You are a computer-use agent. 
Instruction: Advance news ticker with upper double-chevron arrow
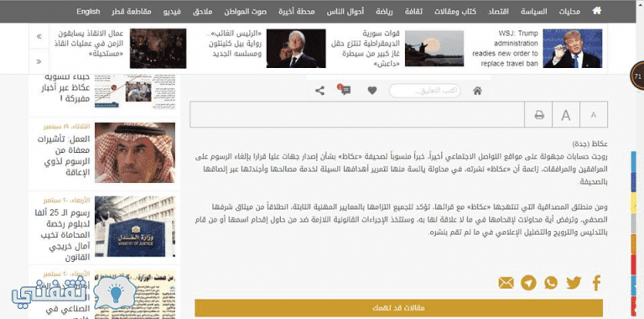pyautogui.click(x=39, y=37)
